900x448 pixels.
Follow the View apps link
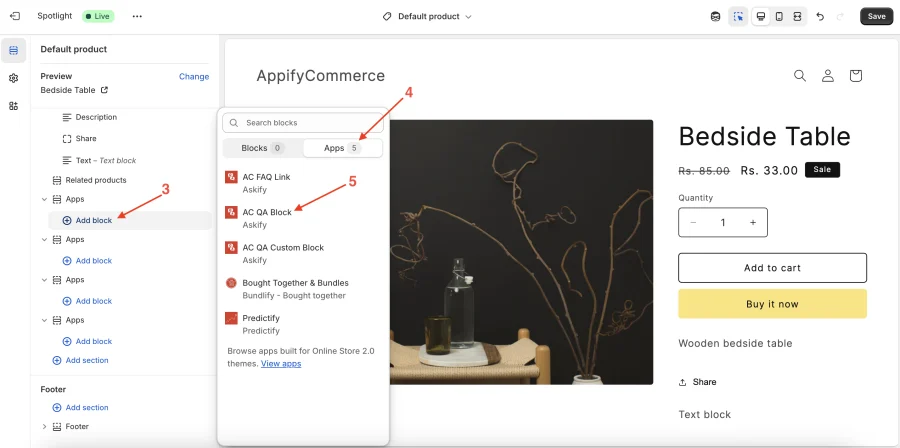pyautogui.click(x=281, y=364)
